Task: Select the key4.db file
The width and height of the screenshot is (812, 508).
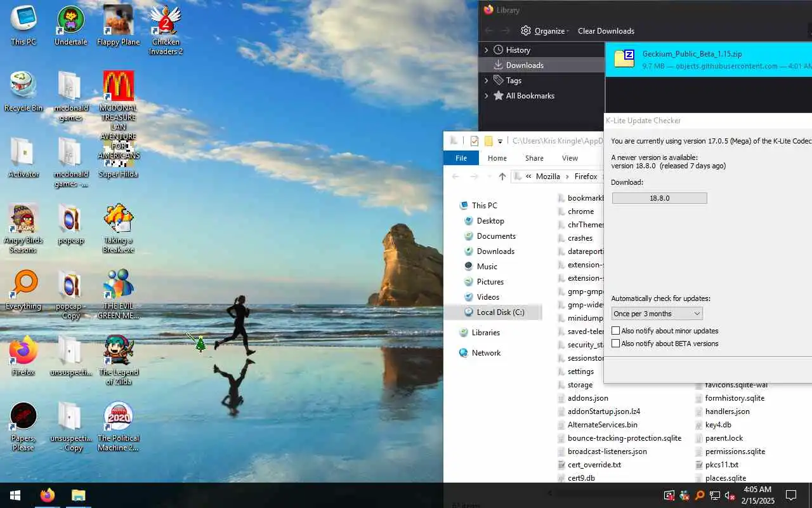Action: pyautogui.click(x=718, y=425)
